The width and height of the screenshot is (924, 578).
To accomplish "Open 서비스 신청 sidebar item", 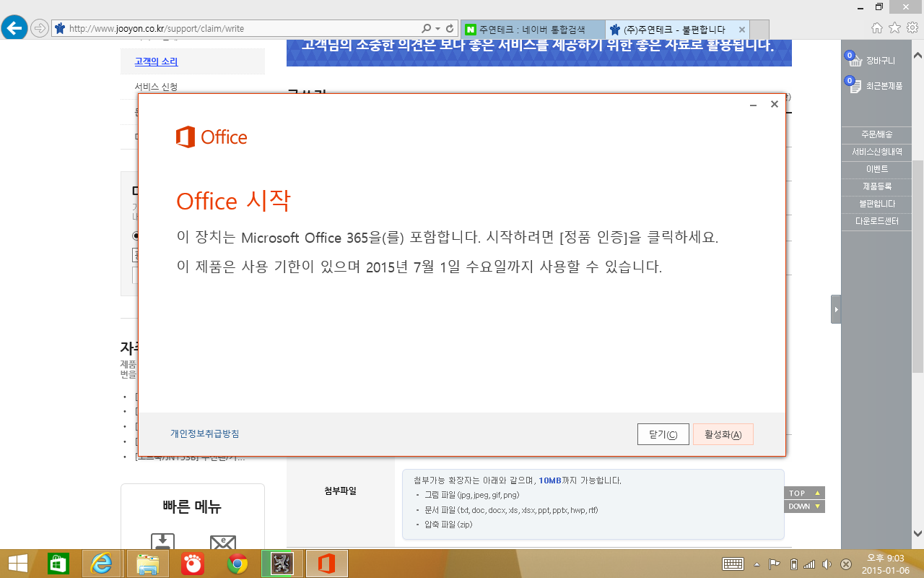I will 156,87.
